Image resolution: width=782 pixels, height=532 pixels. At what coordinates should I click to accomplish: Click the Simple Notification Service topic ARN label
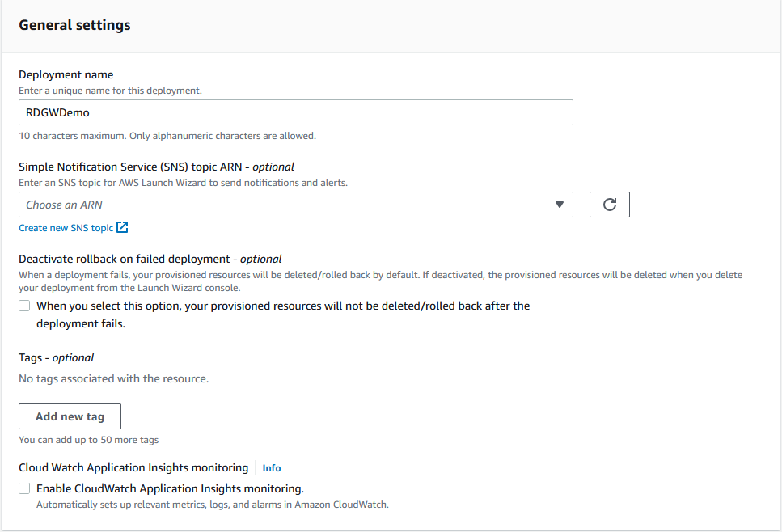(156, 167)
